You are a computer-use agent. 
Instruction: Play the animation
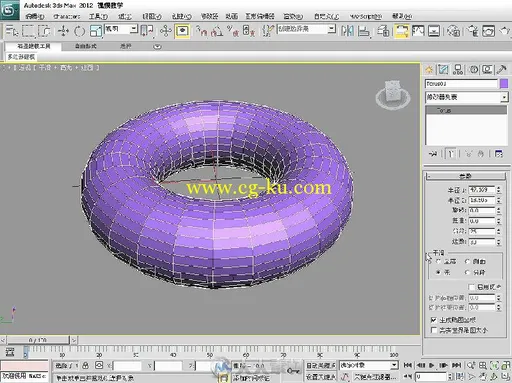[x=432, y=365]
